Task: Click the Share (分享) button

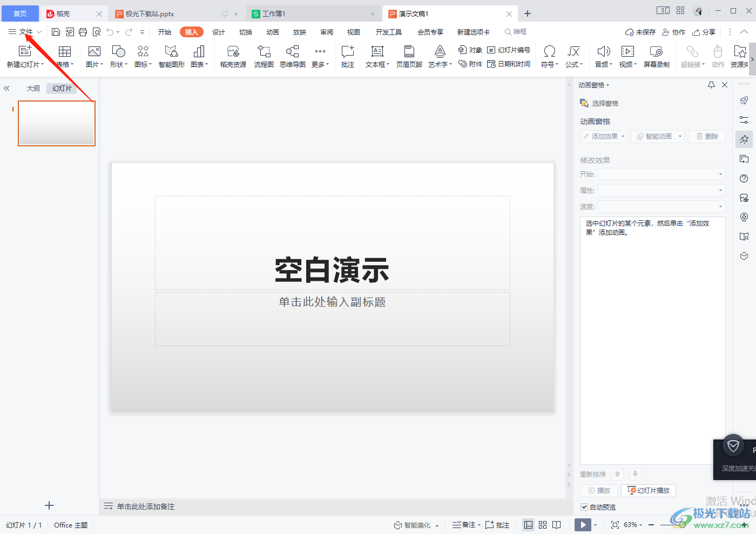Action: coord(704,32)
